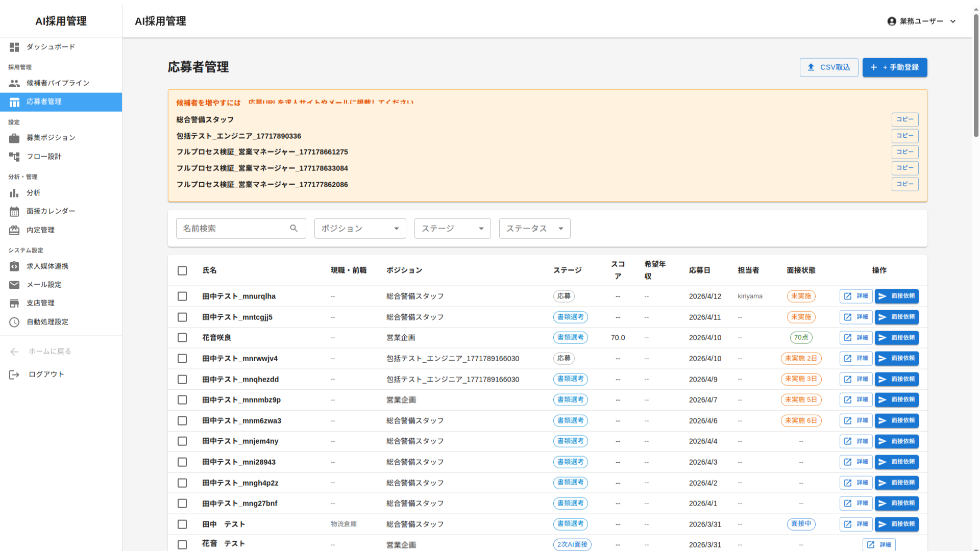980x551 pixels.
Task: Click the 募集ポジション briefcase icon
Action: point(14,138)
